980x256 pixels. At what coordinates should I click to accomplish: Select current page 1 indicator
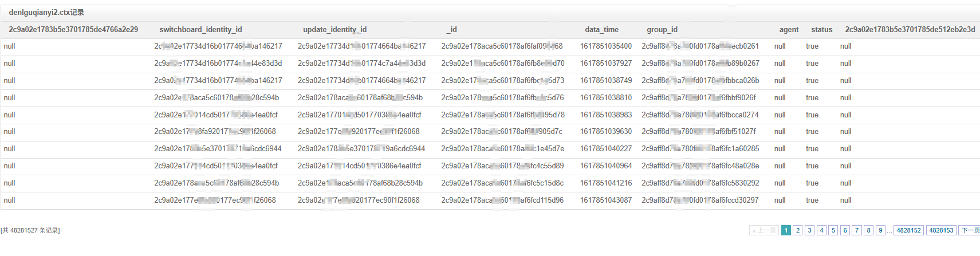pos(786,230)
